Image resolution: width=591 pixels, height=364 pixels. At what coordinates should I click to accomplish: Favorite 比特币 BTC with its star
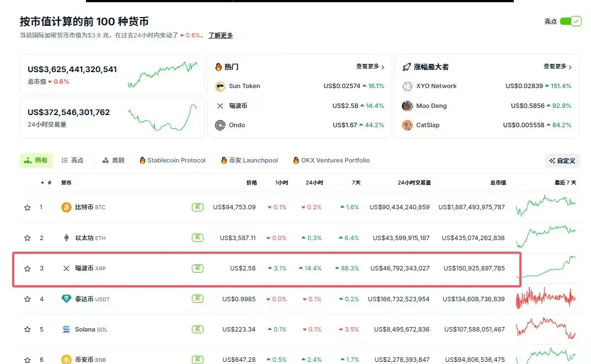click(28, 208)
